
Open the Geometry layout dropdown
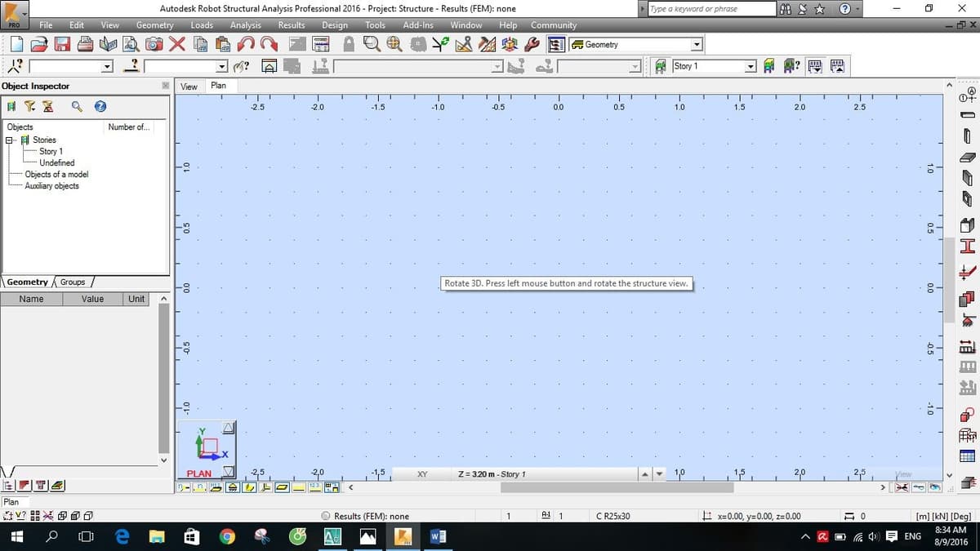[697, 45]
